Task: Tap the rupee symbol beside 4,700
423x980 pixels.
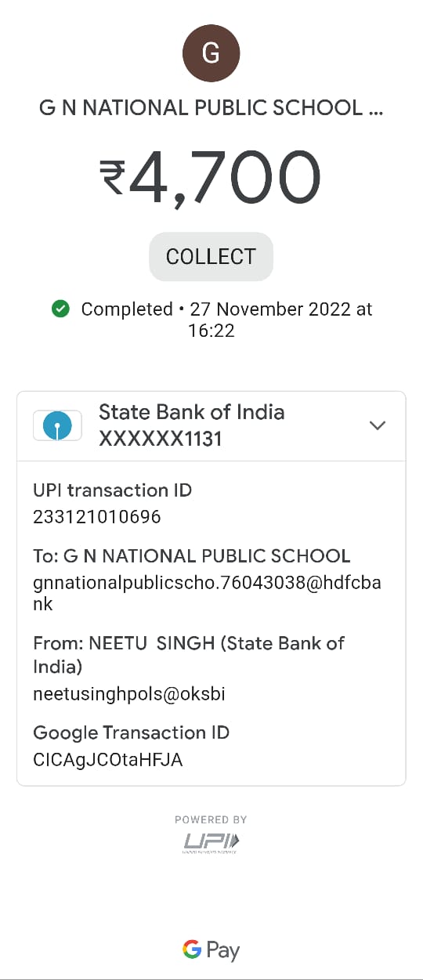Action: pyautogui.click(x=112, y=179)
